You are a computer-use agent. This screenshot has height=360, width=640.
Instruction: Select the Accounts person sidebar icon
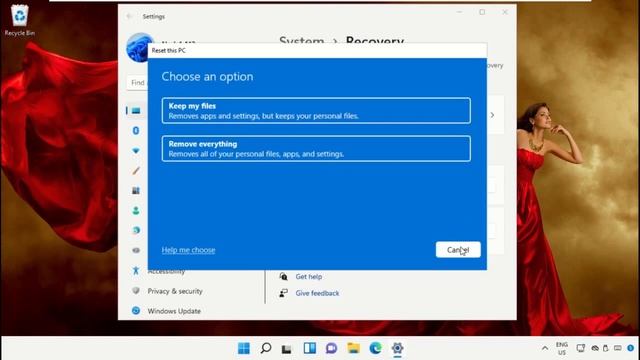(136, 211)
